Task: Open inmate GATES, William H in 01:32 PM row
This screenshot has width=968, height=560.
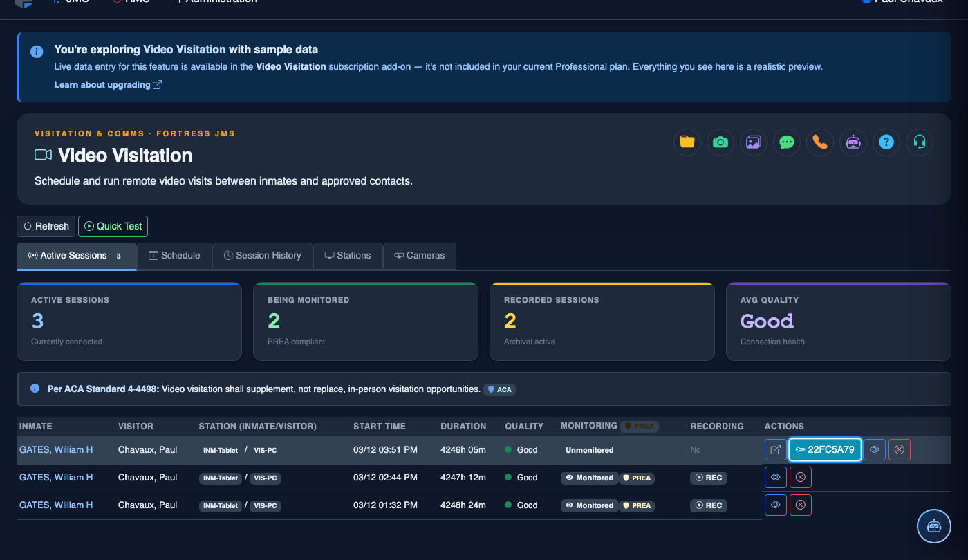Action: pyautogui.click(x=56, y=505)
